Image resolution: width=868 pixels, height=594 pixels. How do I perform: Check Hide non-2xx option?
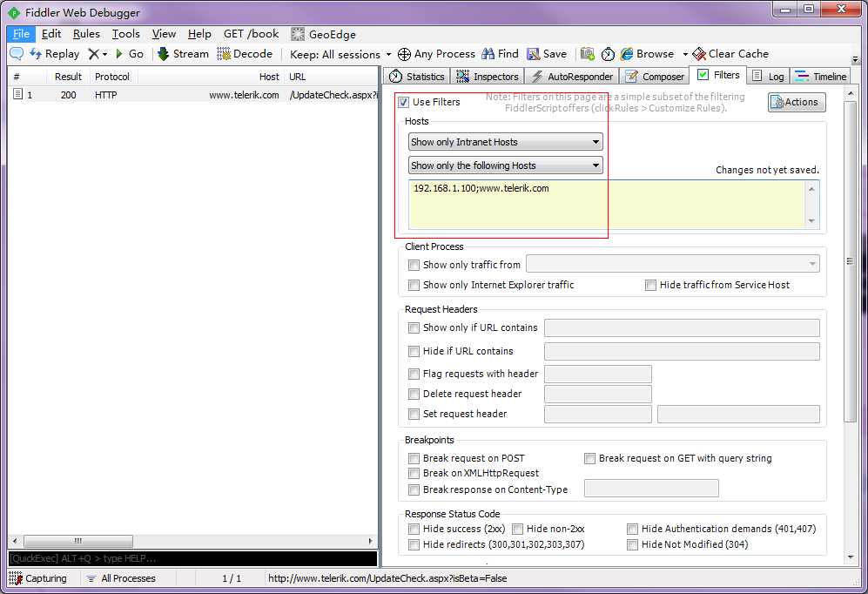[x=518, y=529]
